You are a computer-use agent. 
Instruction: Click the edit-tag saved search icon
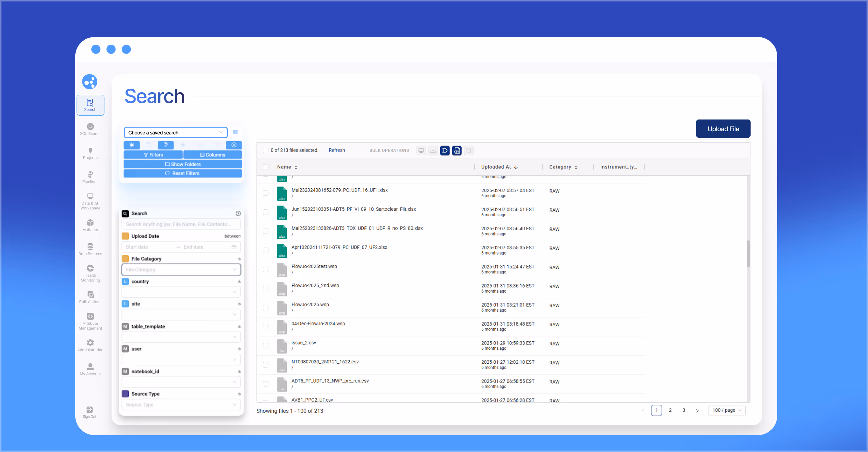pyautogui.click(x=166, y=145)
